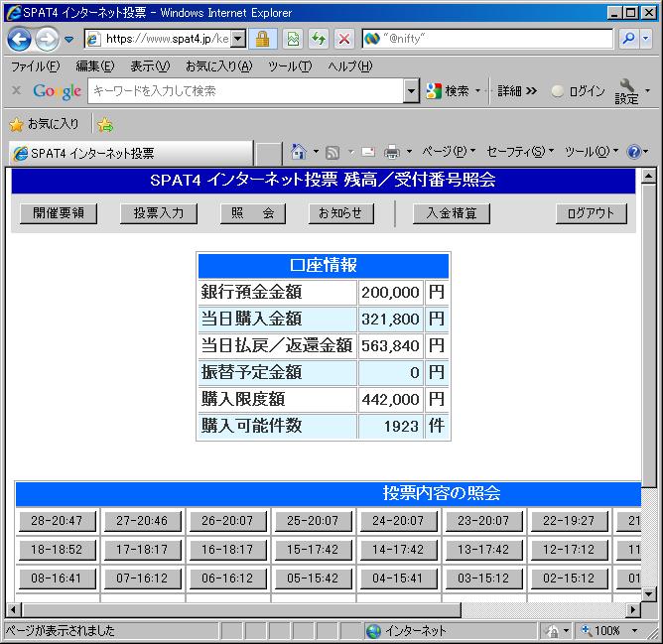Viewport: 663px width, 644px height.
Task: Click the Refresh page icon
Action: [319, 40]
